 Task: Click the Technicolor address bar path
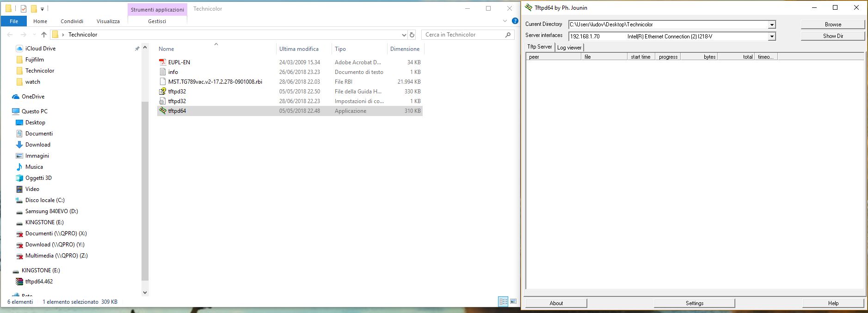(x=83, y=35)
